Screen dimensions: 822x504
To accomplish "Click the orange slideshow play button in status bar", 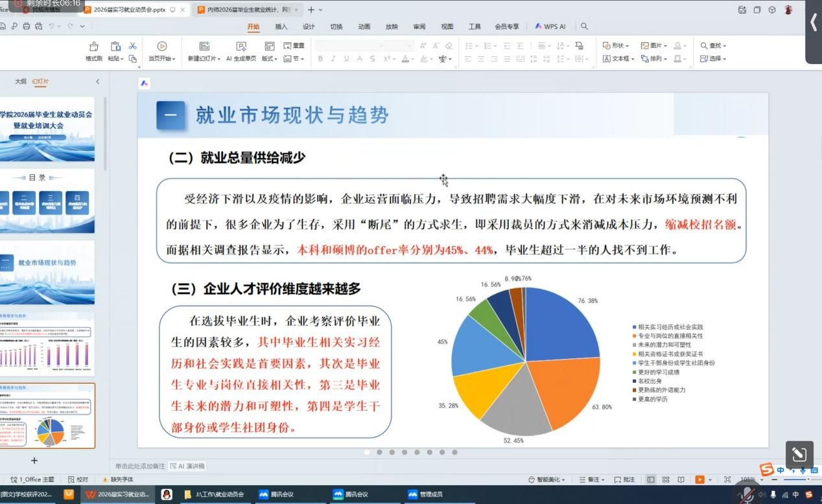I will [699, 479].
